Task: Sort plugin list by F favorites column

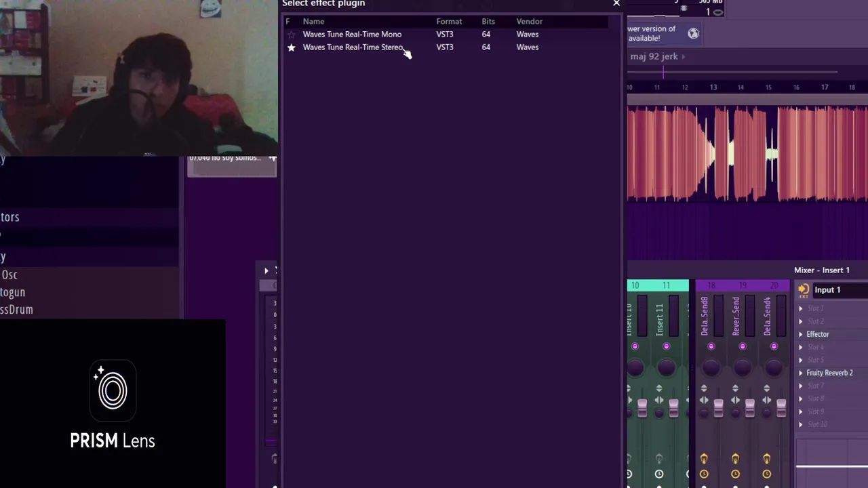Action: [288, 22]
